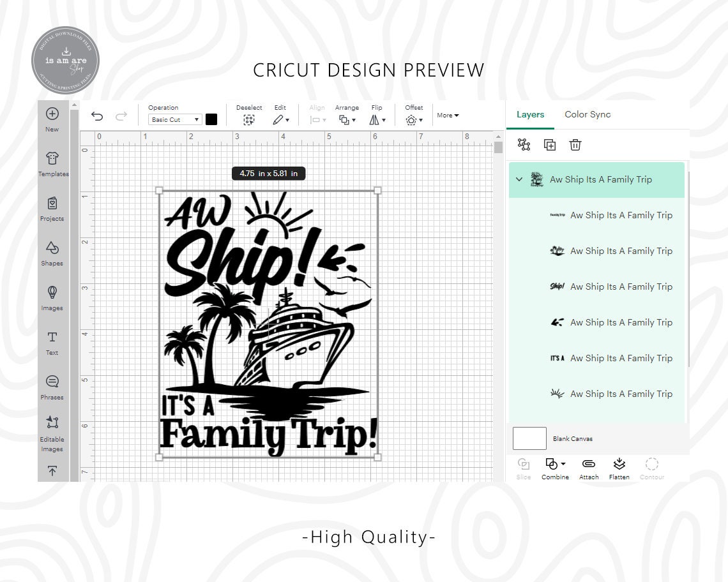Click the New project icon

pyautogui.click(x=52, y=114)
